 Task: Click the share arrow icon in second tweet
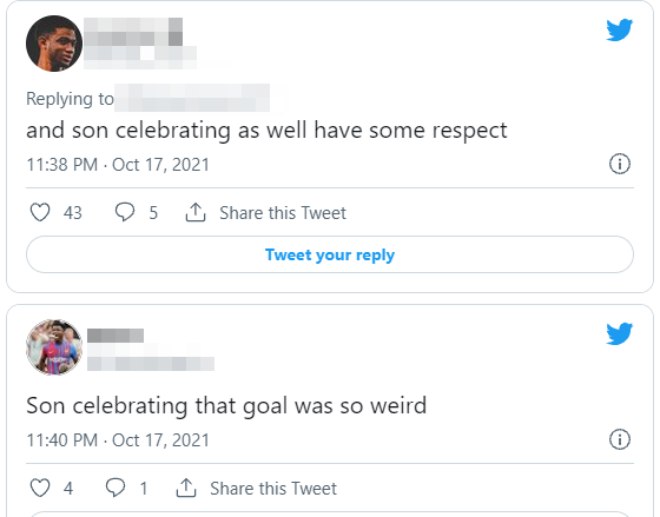[186, 487]
